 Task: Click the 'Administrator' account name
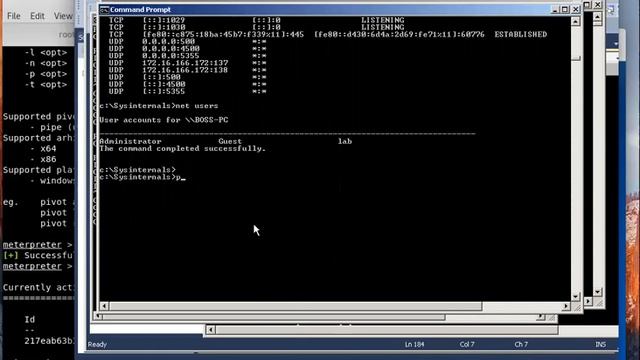pyautogui.click(x=130, y=141)
